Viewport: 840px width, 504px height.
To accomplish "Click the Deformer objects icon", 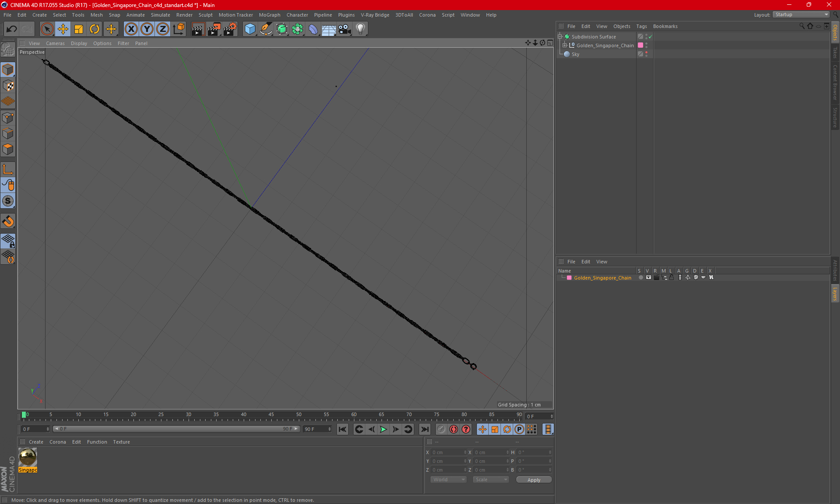I will 313,29.
